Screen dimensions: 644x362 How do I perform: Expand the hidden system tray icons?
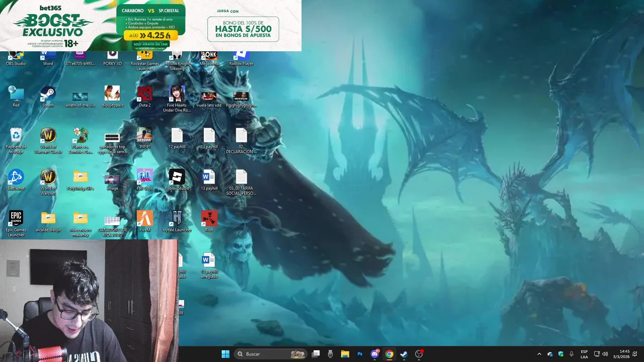[539, 354]
